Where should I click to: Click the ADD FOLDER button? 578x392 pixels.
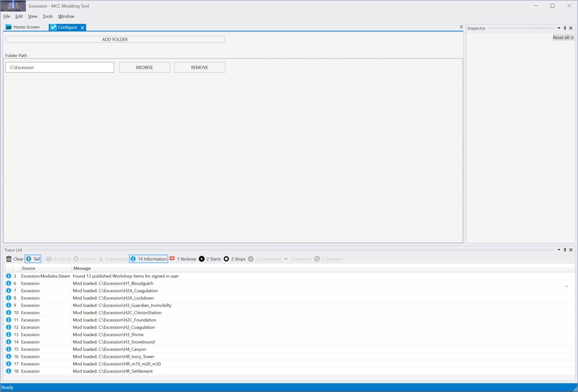[115, 39]
